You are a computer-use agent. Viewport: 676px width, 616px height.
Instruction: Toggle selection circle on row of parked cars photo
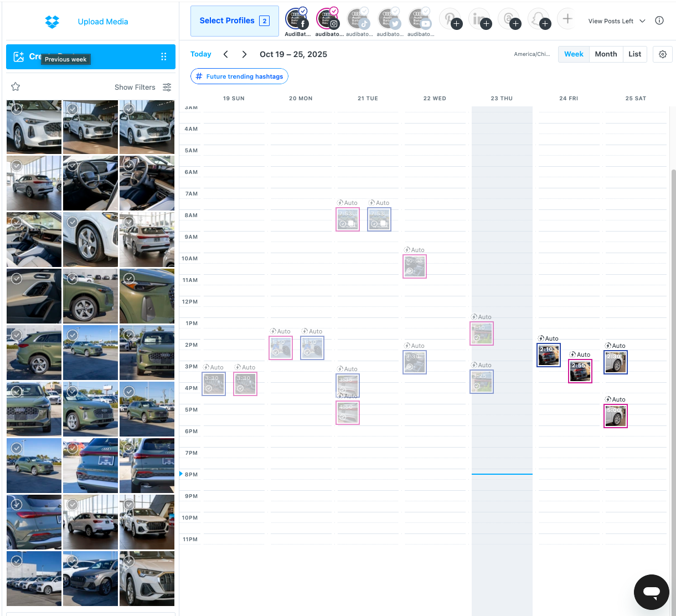tap(17, 561)
